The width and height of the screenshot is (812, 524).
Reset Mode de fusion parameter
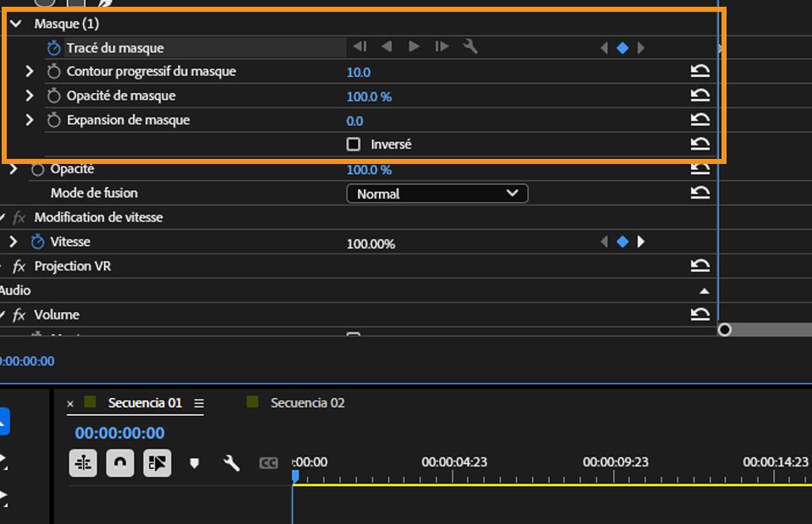click(x=700, y=193)
